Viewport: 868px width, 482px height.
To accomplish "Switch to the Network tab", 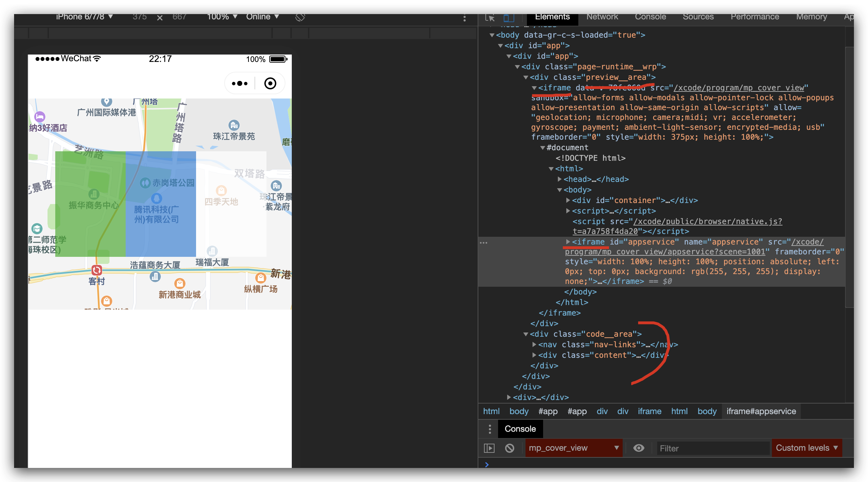I will click(x=602, y=17).
